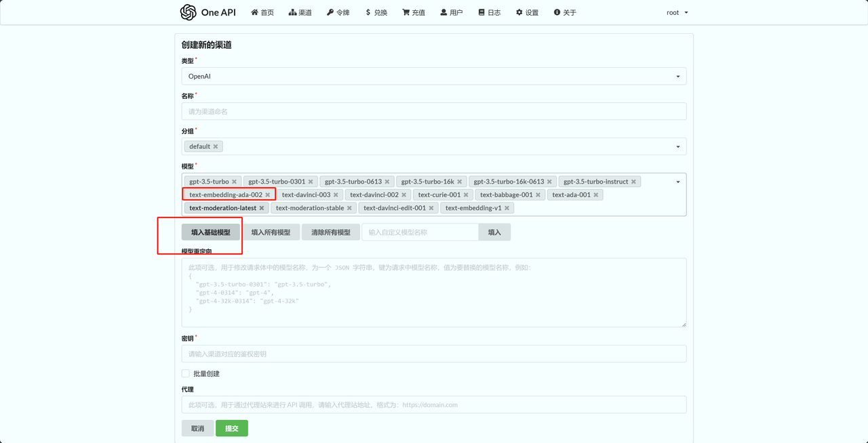868x443 pixels.
Task: Expand the 分组 group dropdown
Action: tap(677, 146)
